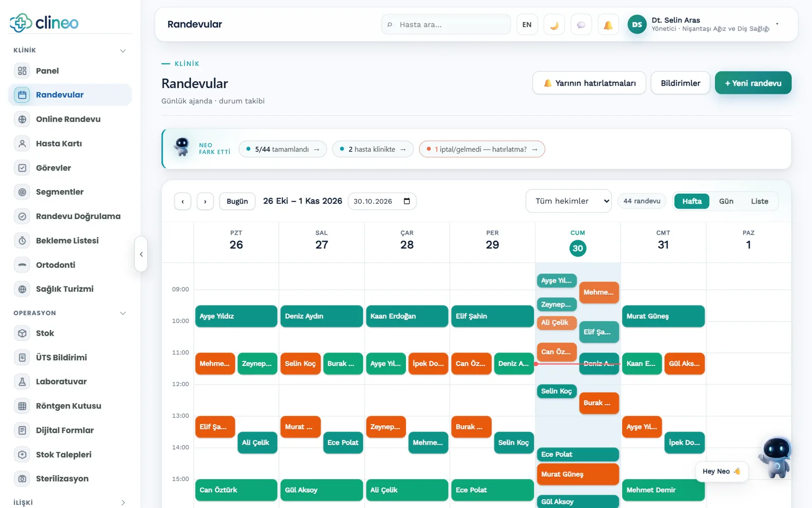
Task: Open the Tüm hekimler doctor dropdown
Action: (x=568, y=201)
